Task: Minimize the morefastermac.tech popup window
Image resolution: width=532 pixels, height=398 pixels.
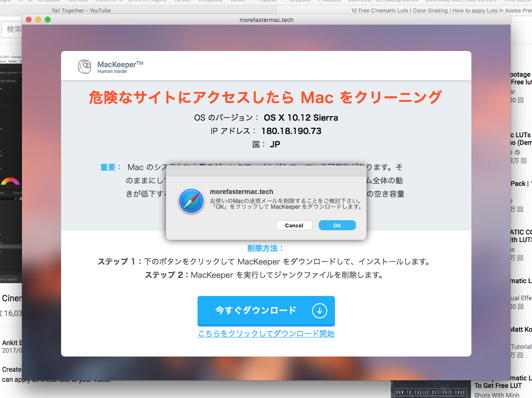Action: click(x=38, y=20)
